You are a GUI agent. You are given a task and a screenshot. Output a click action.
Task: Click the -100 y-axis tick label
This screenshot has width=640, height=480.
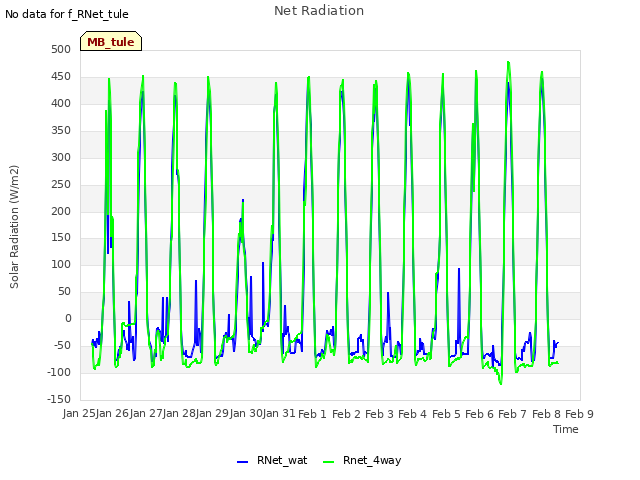click(59, 372)
